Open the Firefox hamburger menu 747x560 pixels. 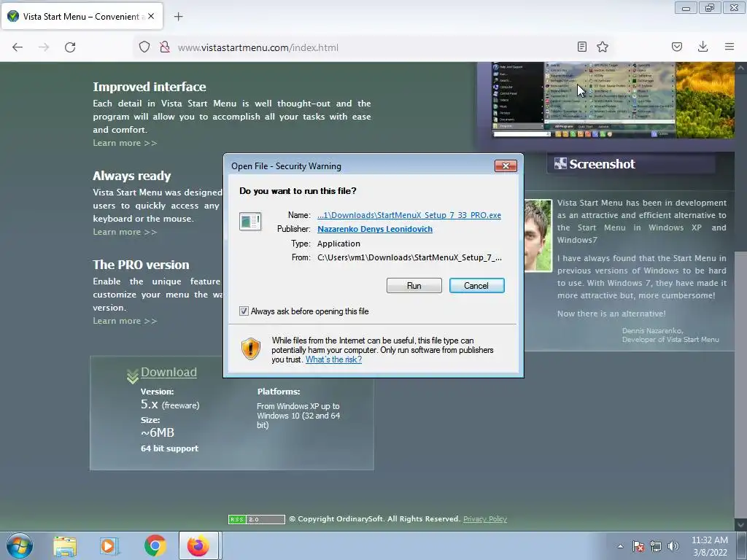coord(729,47)
